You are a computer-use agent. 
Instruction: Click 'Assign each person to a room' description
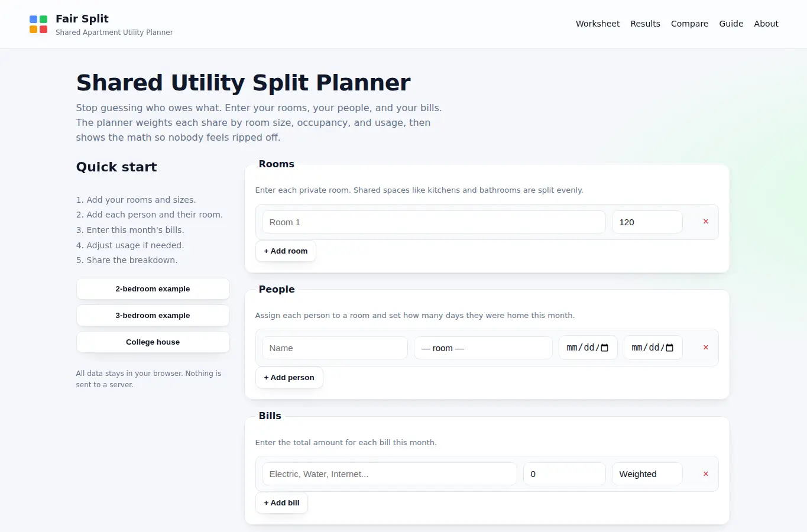click(415, 316)
